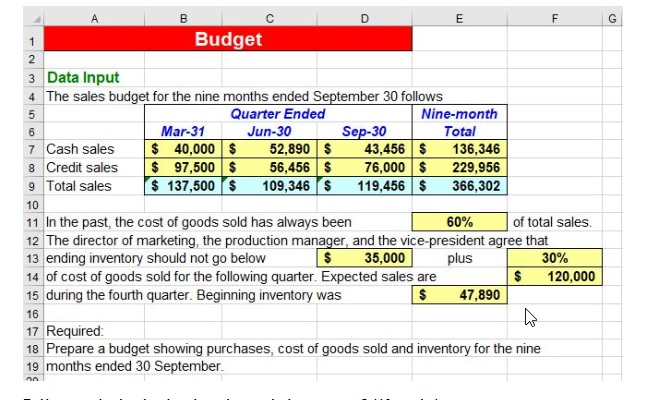The image size is (668, 400).
Task: Select credit sales cell 97,500
Action: [x=183, y=167]
